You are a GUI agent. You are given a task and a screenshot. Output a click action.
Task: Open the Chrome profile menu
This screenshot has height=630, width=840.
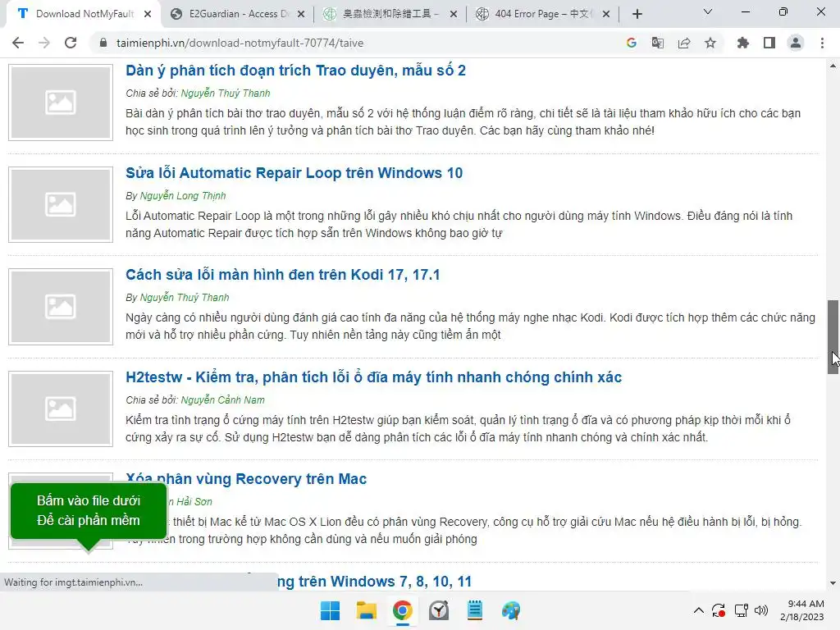(796, 43)
